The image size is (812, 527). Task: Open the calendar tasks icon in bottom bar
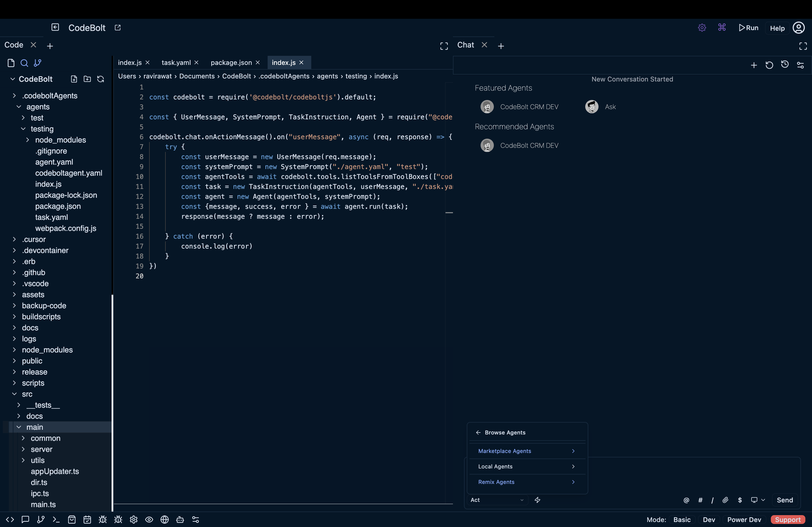(x=87, y=520)
